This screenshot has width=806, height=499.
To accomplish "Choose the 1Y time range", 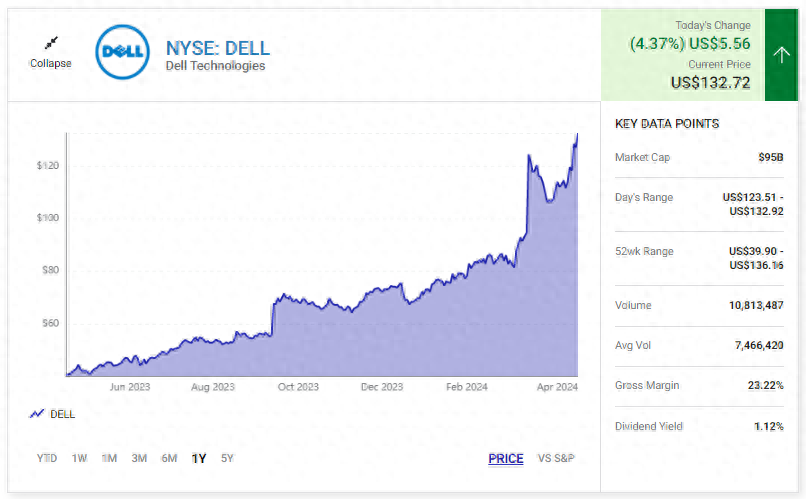I will pyautogui.click(x=199, y=458).
